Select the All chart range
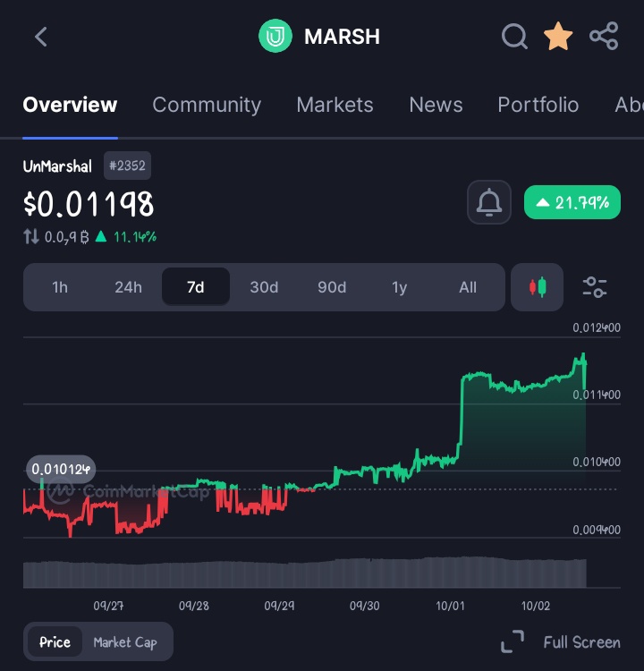Screen dimensions: 644x671 tap(468, 287)
